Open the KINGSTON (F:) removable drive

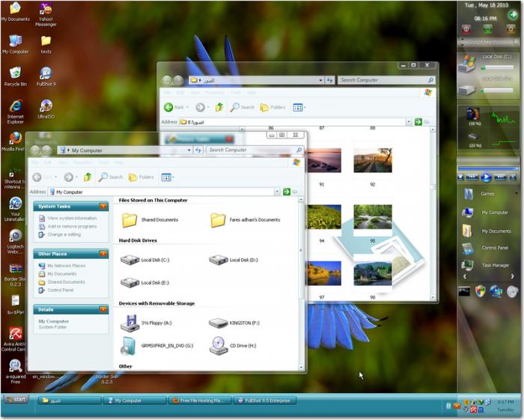point(219,323)
